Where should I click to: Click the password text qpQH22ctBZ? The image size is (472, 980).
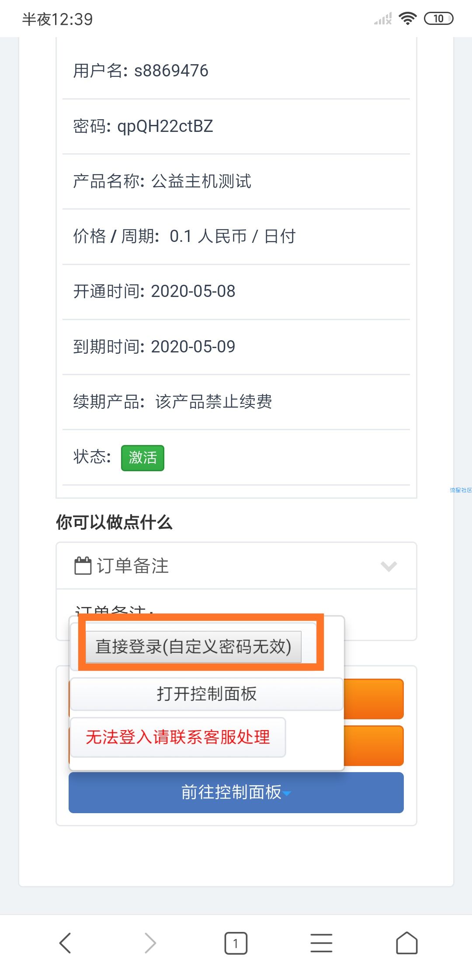click(165, 126)
